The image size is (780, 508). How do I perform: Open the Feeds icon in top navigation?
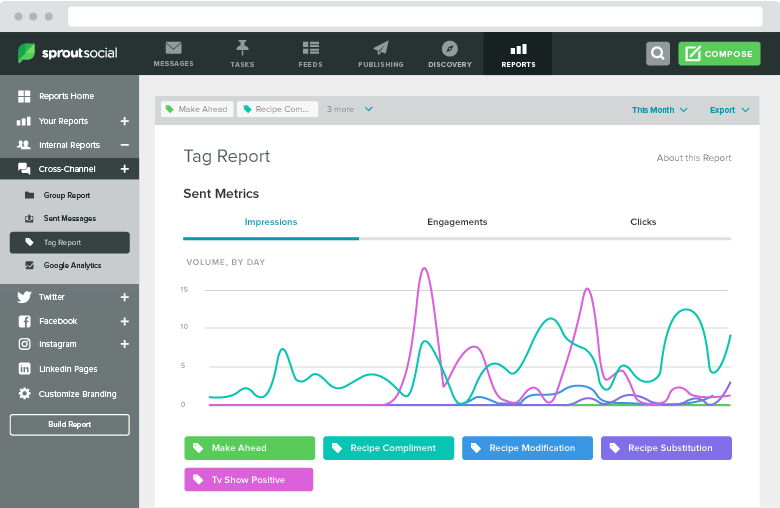click(x=310, y=48)
